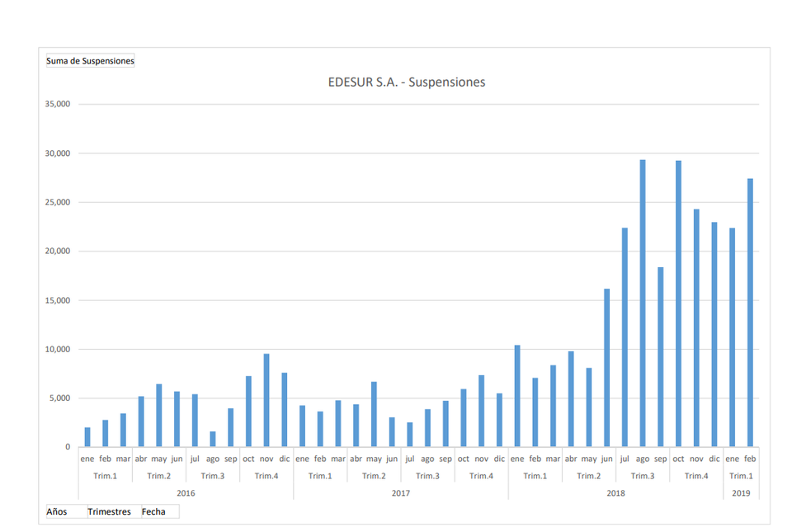This screenshot has width=792, height=532.
Task: Click the Fecha field button
Action: coord(160,511)
